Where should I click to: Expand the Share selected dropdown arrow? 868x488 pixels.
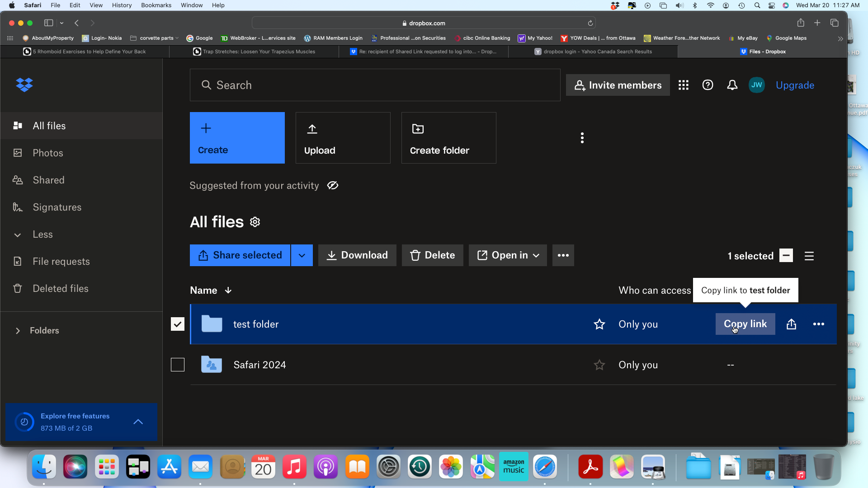302,255
